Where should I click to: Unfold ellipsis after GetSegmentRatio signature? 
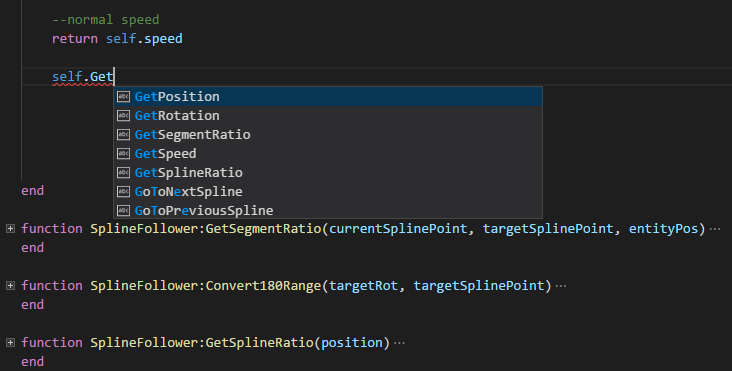click(x=715, y=229)
